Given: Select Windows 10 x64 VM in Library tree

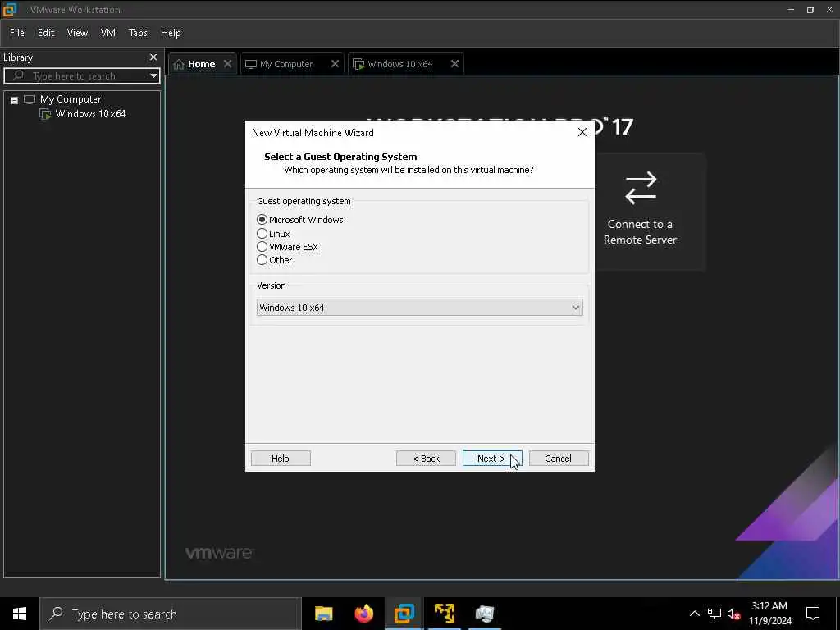Looking at the screenshot, I should click(90, 113).
